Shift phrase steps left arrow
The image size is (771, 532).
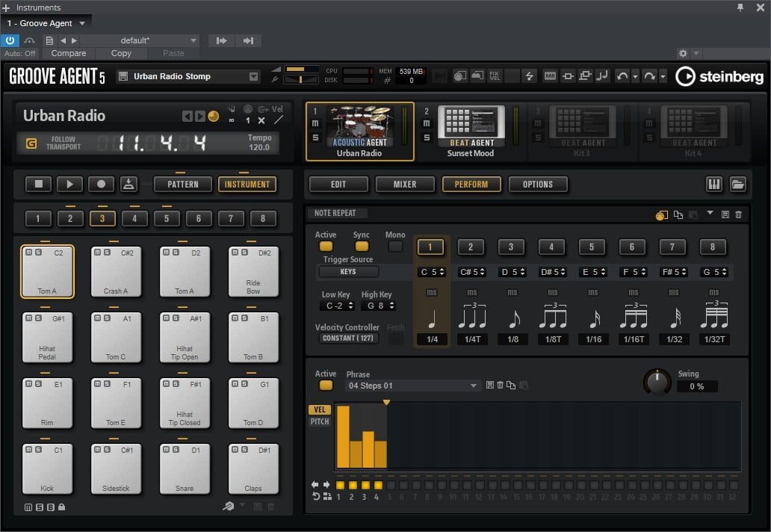coord(315,485)
